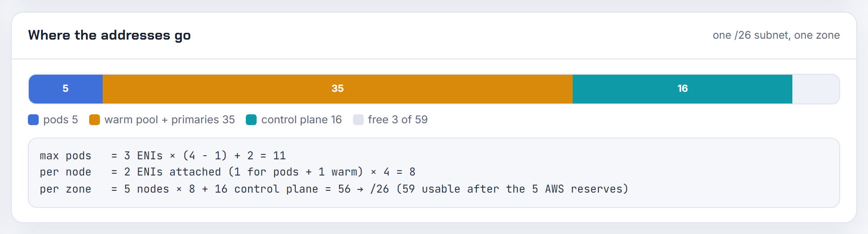868x234 pixels.
Task: Click 'warm pool + primaries 35' legend text
Action: [170, 120]
